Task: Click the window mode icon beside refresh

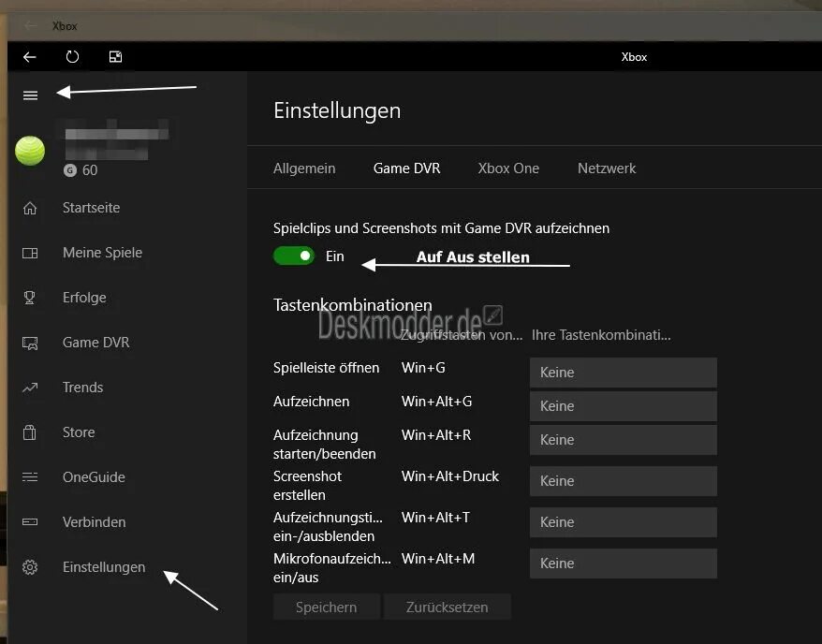Action: coord(115,56)
